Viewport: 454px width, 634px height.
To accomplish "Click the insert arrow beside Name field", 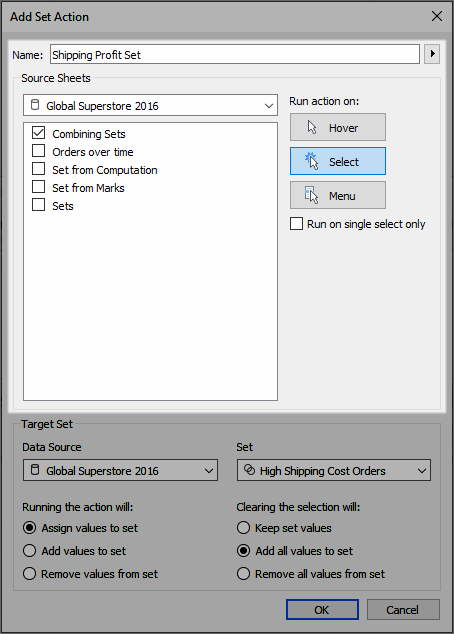I will [432, 54].
